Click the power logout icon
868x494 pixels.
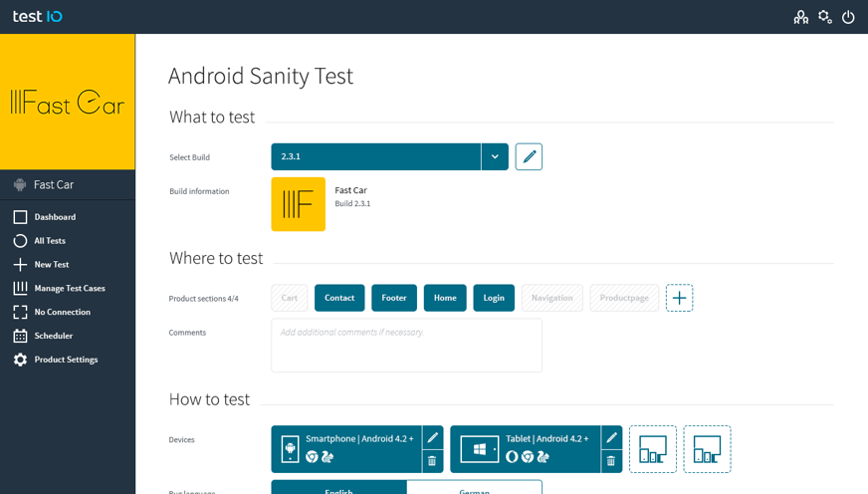click(848, 17)
